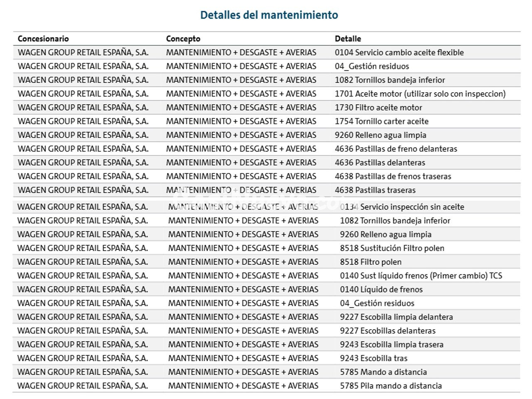Select '1754 Tornillo carter aceite' row detail

point(382,121)
